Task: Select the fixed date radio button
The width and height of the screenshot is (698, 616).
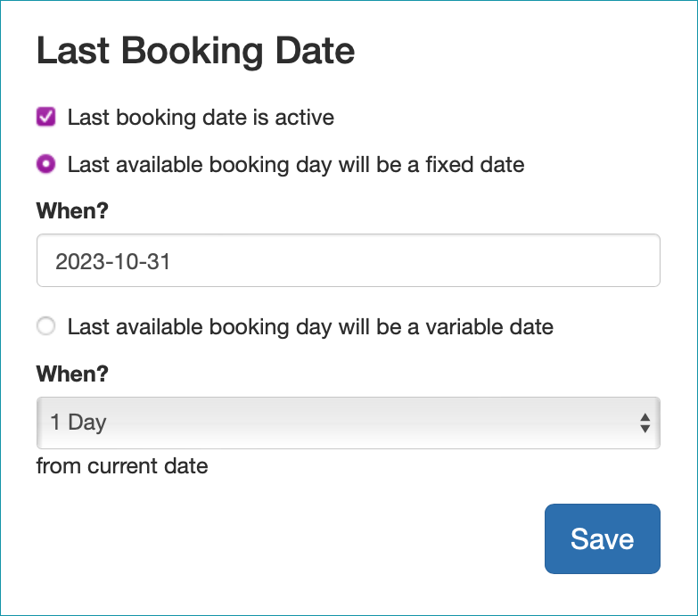Action: 45,164
